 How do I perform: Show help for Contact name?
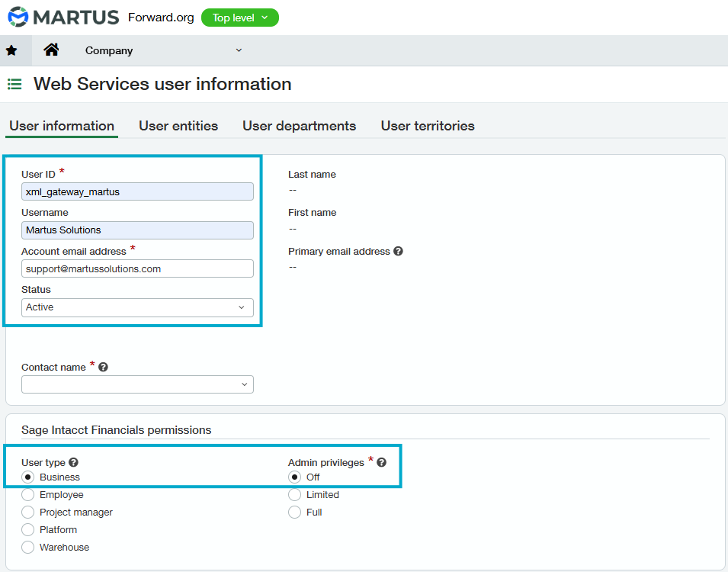point(103,367)
